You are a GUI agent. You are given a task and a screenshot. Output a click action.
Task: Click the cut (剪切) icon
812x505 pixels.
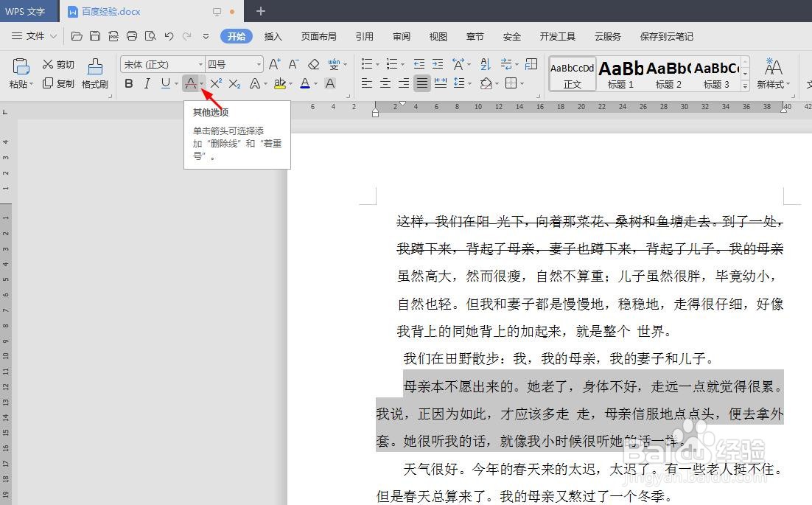(x=57, y=64)
